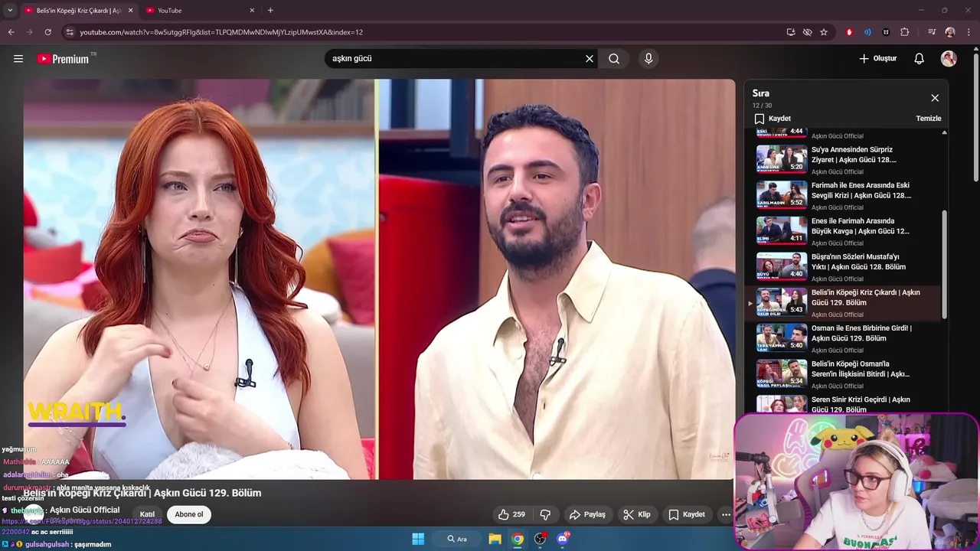
Task: Open the taskbar Ara search box
Action: coord(458,539)
